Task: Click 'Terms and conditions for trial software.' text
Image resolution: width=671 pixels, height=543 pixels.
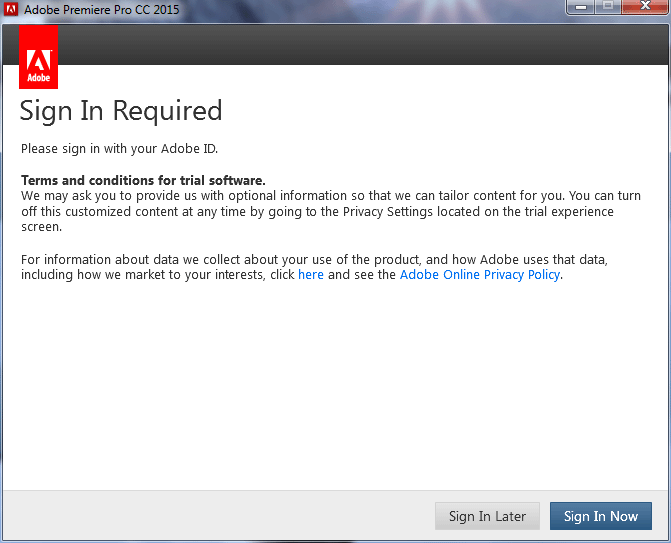Action: [x=143, y=180]
